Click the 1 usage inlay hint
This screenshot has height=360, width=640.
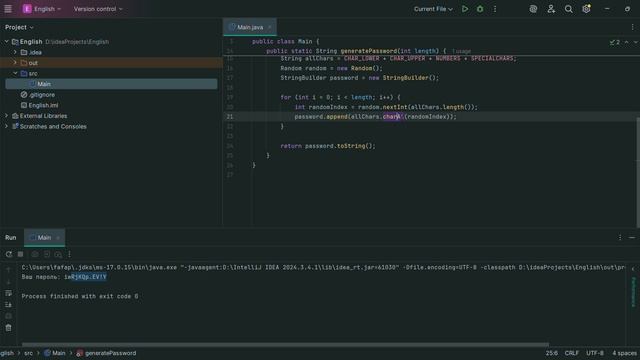462,51
